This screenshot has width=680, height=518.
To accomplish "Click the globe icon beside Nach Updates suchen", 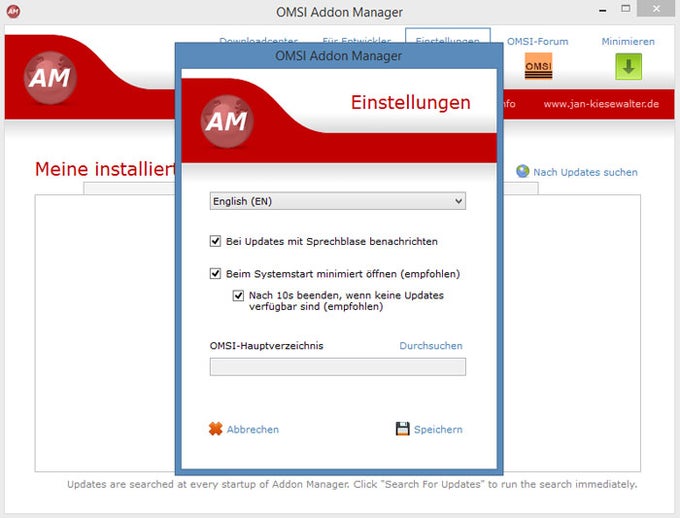I will click(523, 171).
